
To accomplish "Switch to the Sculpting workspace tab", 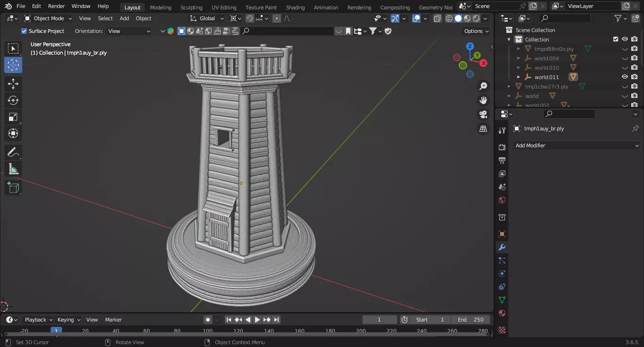I will [191, 7].
